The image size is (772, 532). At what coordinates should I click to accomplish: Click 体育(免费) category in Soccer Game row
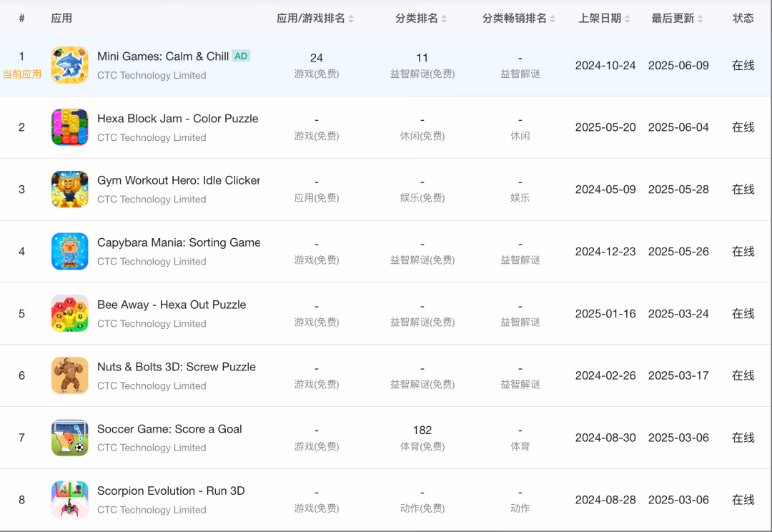pos(422,446)
